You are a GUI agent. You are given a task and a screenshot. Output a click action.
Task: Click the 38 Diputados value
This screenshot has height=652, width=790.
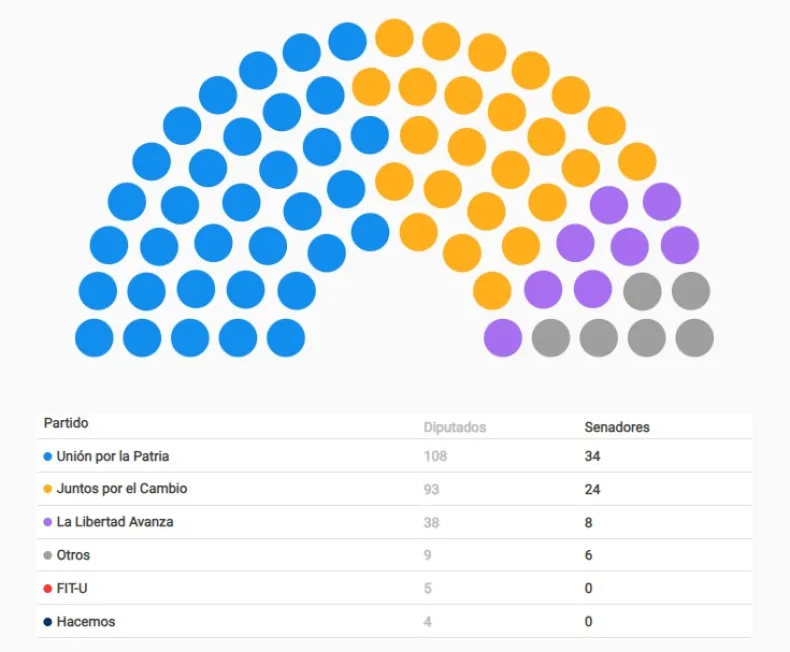[x=431, y=522]
